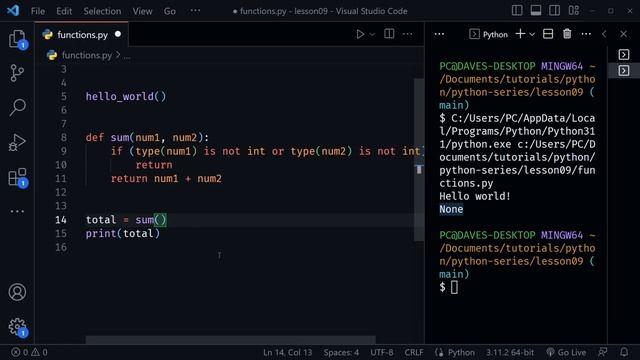Select interpreter 3.11.2 64-bit
Image resolution: width=640 pixels, height=360 pixels.
(510, 352)
